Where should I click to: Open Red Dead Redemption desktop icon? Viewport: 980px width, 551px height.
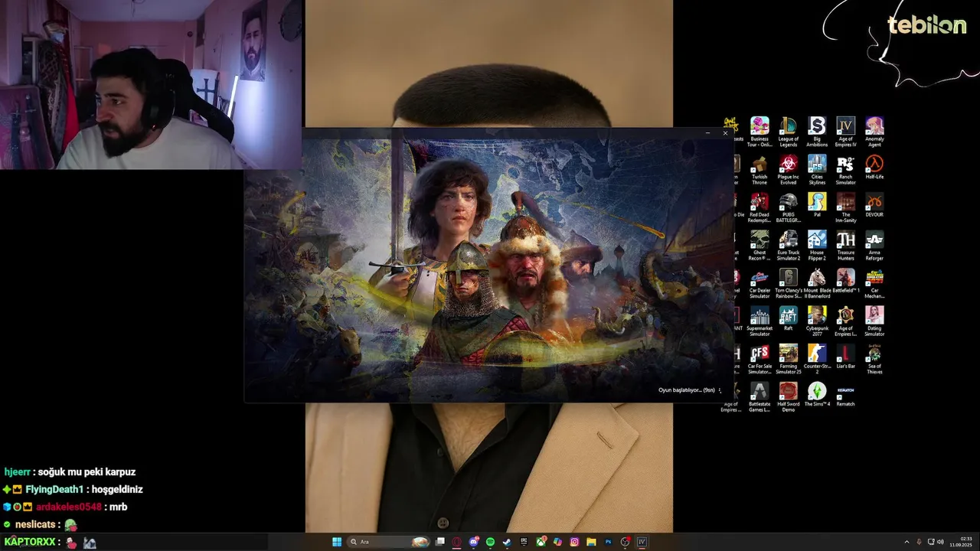759,207
